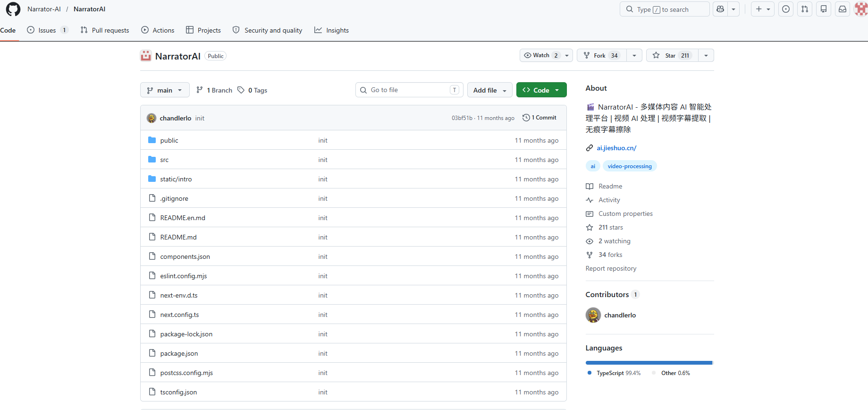The height and width of the screenshot is (410, 868).
Task: Click the GitHub logo home icon
Action: point(13,9)
